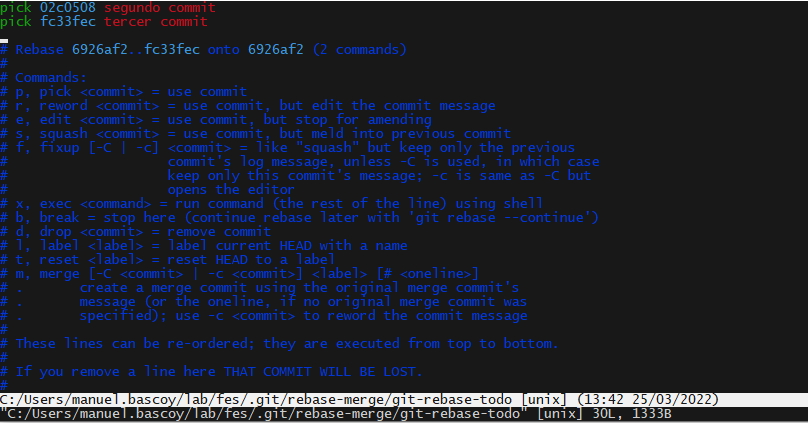Click "pick" on the fc33fec line

point(16,21)
